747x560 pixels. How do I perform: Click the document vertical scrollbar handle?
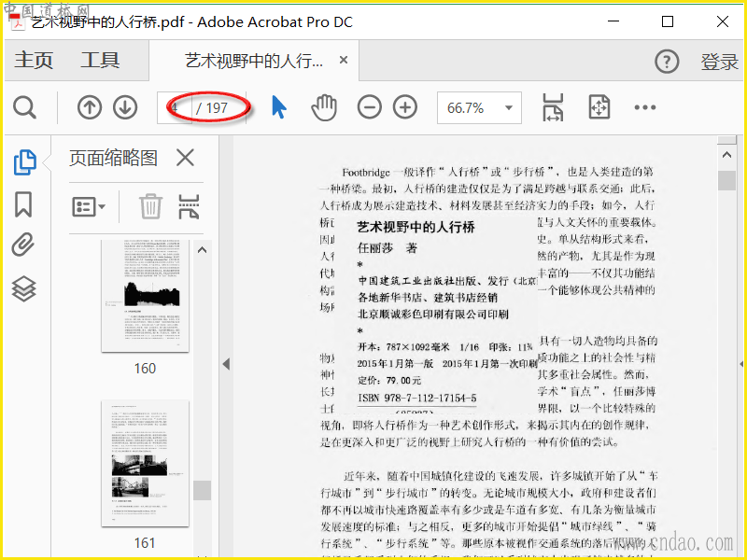click(x=726, y=180)
